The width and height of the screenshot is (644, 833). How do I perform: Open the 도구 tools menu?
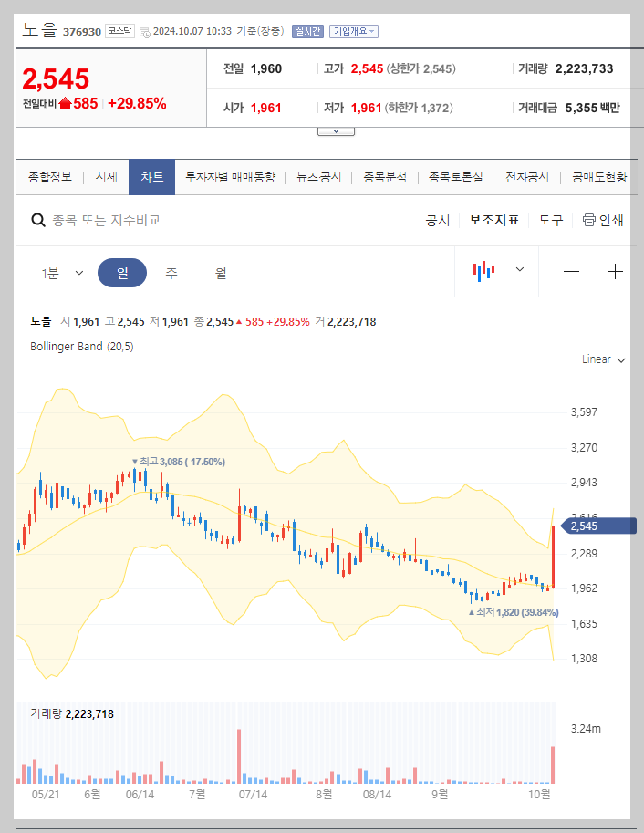pyautogui.click(x=550, y=220)
